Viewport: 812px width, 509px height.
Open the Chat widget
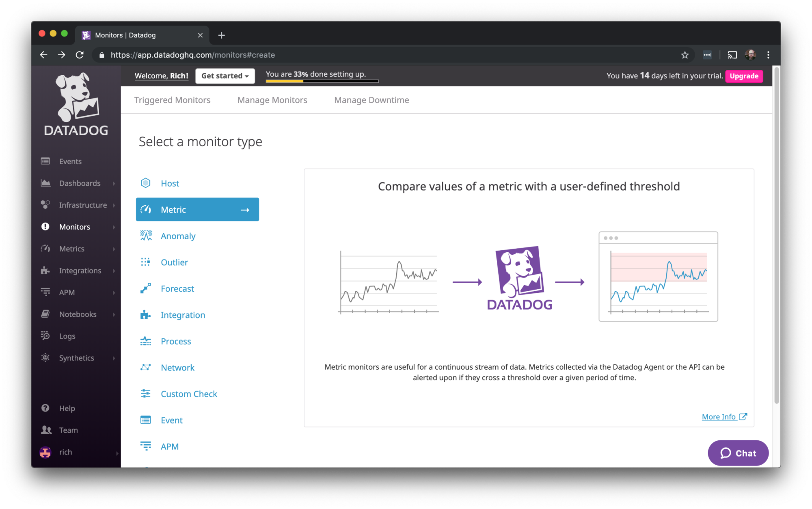coord(738,453)
